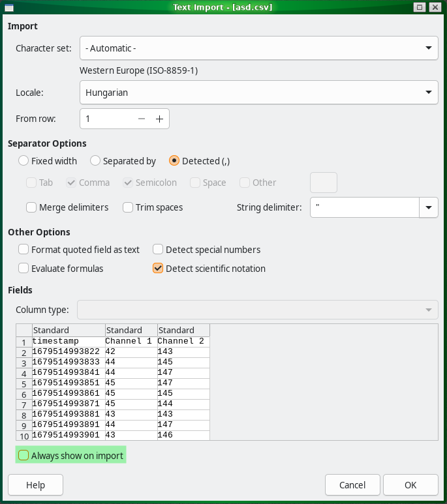The width and height of the screenshot is (447, 504).
Task: Click the Cancel button
Action: click(352, 485)
